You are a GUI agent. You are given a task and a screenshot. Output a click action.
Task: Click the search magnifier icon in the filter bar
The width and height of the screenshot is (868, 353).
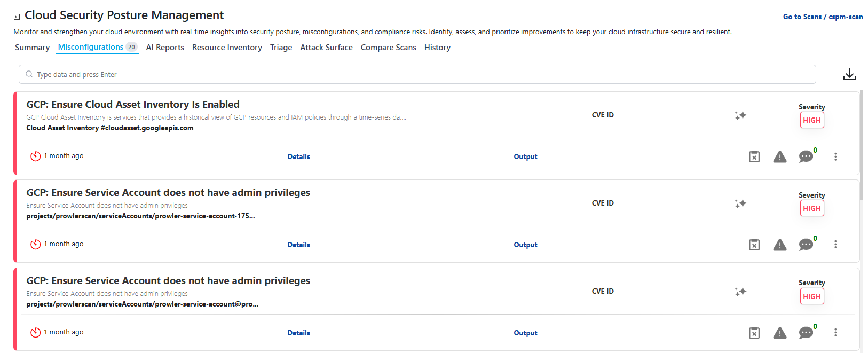pyautogui.click(x=29, y=74)
